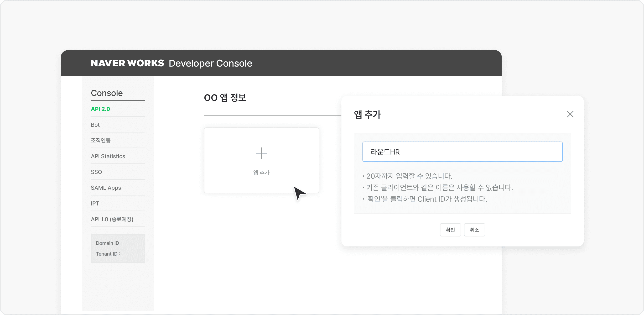
Task: Cancel with the 취소 button
Action: tap(474, 230)
